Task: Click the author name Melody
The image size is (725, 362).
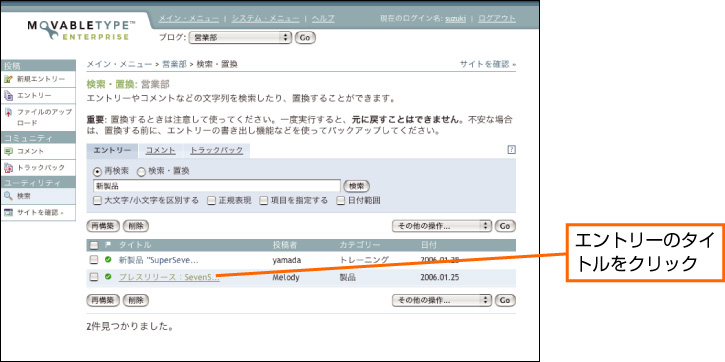Action: tap(286, 277)
